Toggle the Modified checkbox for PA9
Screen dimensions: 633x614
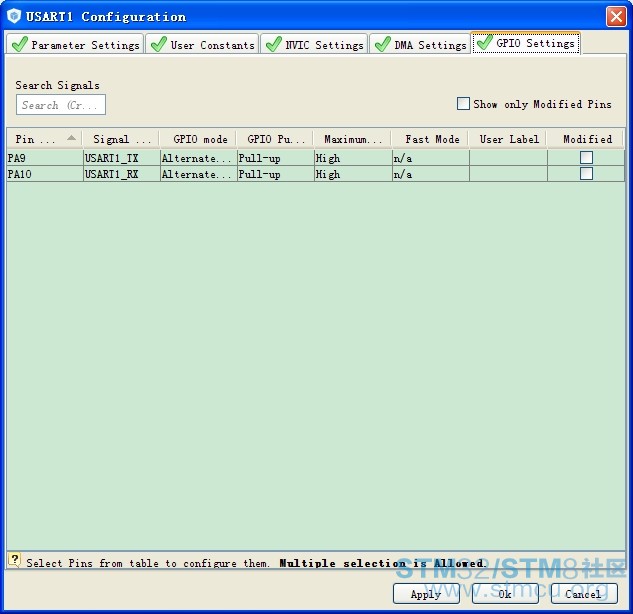pyautogui.click(x=586, y=157)
